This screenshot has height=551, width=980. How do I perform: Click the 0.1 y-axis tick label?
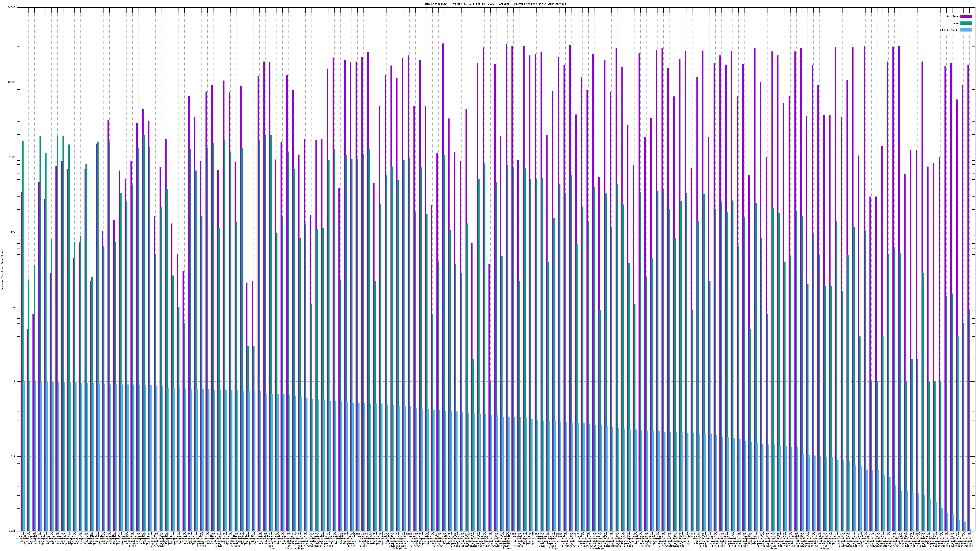pyautogui.click(x=13, y=457)
